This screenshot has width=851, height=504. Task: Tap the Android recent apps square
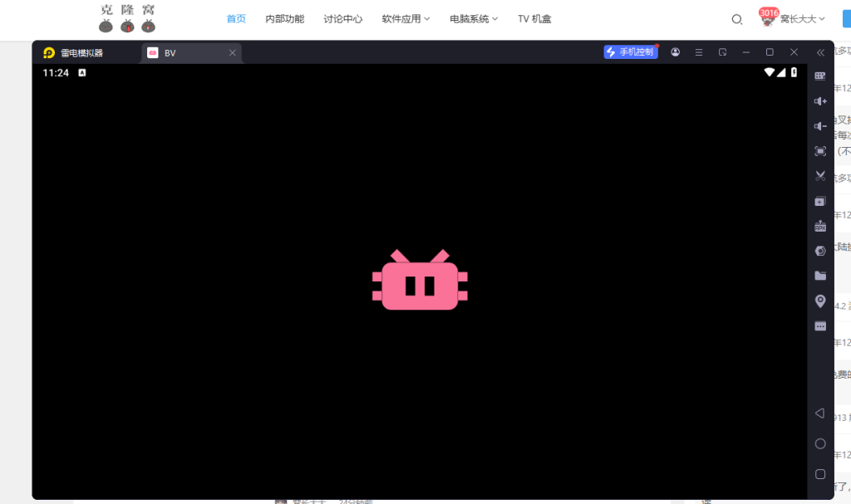[820, 474]
